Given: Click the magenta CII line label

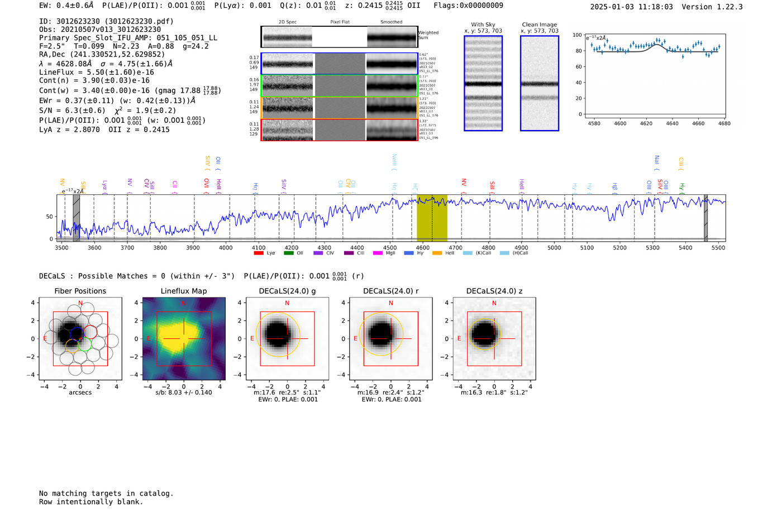Looking at the screenshot, I should [x=175, y=187].
